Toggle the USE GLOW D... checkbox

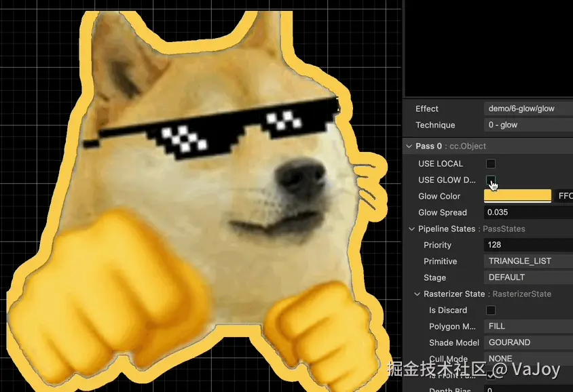pyautogui.click(x=491, y=180)
